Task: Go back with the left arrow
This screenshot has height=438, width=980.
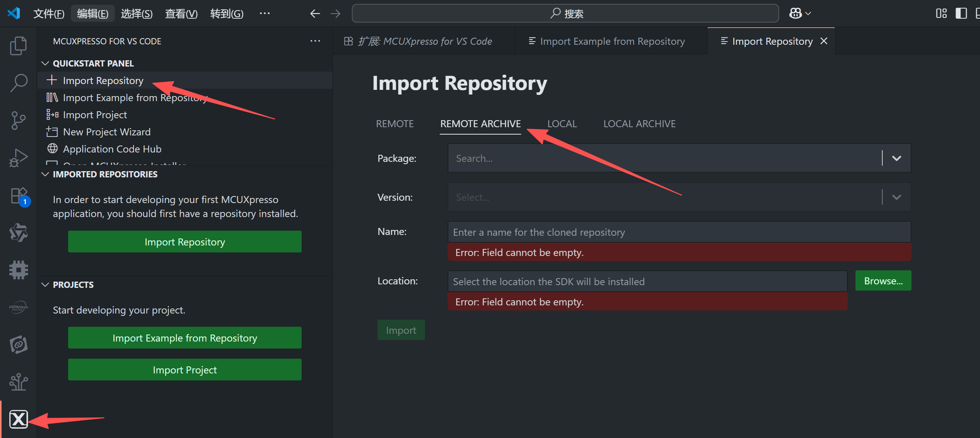Action: (x=315, y=14)
